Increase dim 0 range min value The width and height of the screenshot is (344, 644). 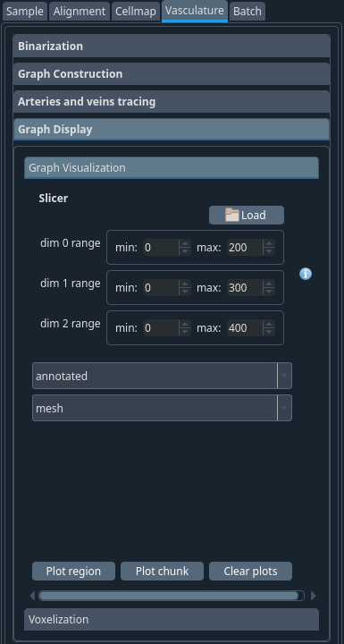[185, 244]
